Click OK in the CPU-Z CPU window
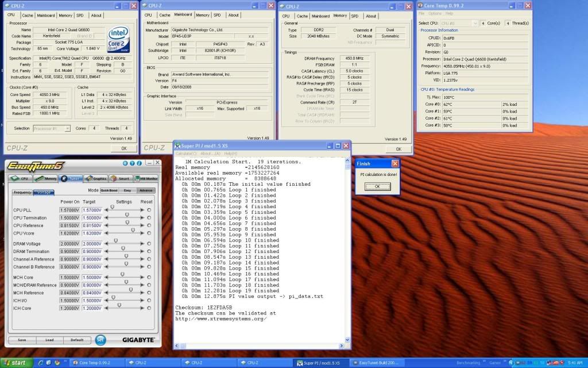The image size is (588, 368). [124, 148]
